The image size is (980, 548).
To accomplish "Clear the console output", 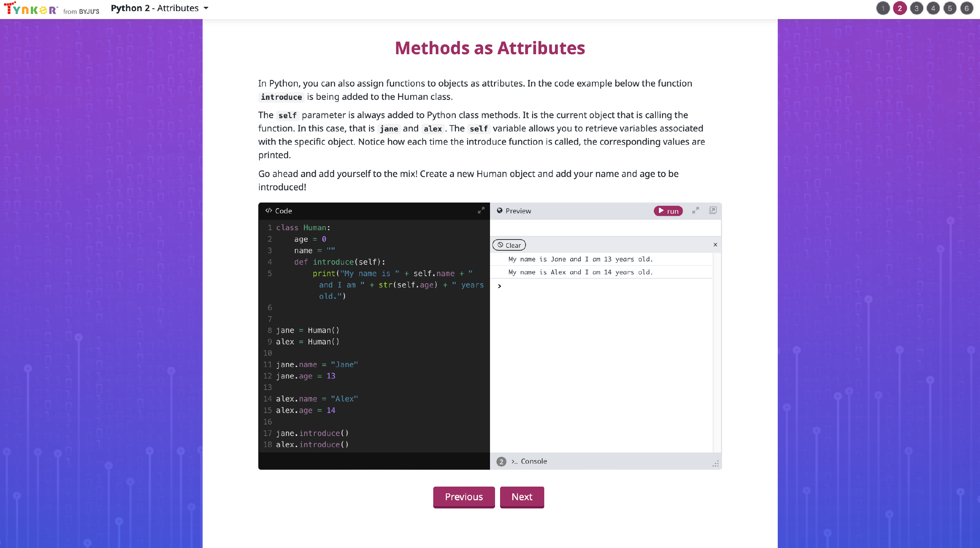I will (x=509, y=245).
